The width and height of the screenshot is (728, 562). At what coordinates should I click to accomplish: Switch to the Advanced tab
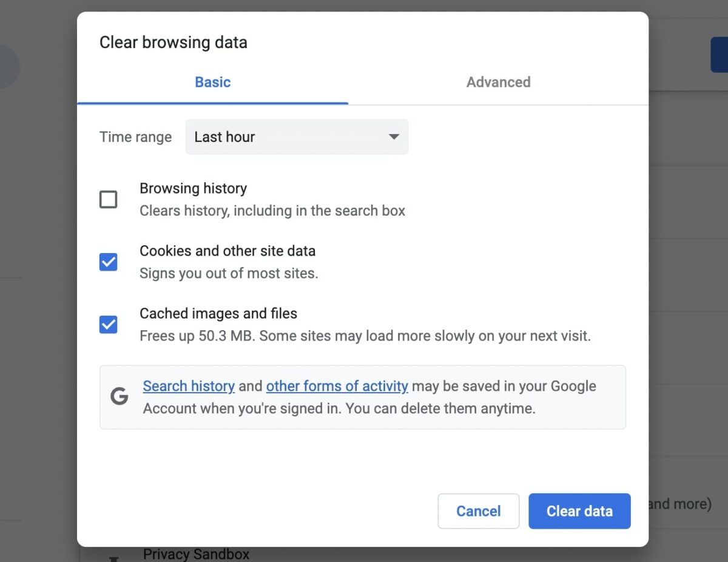[498, 83]
